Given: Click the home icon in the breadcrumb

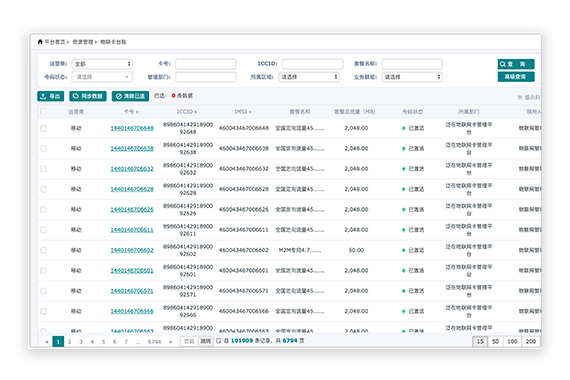Looking at the screenshot, I should pyautogui.click(x=40, y=42).
